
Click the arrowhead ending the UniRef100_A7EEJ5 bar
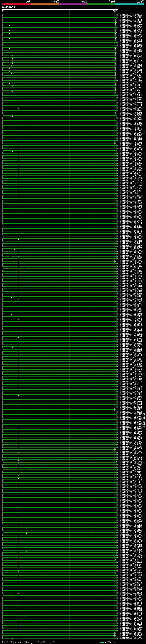pos(115,450)
